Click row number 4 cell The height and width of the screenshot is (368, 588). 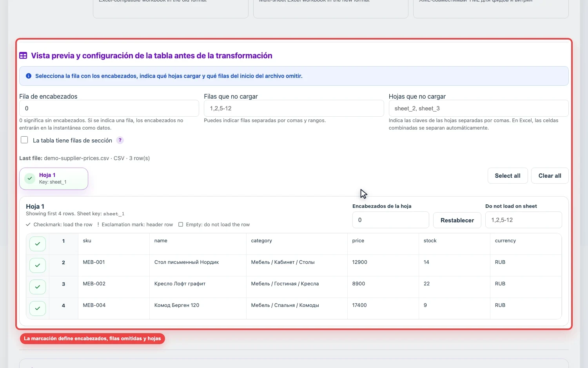[x=64, y=308]
